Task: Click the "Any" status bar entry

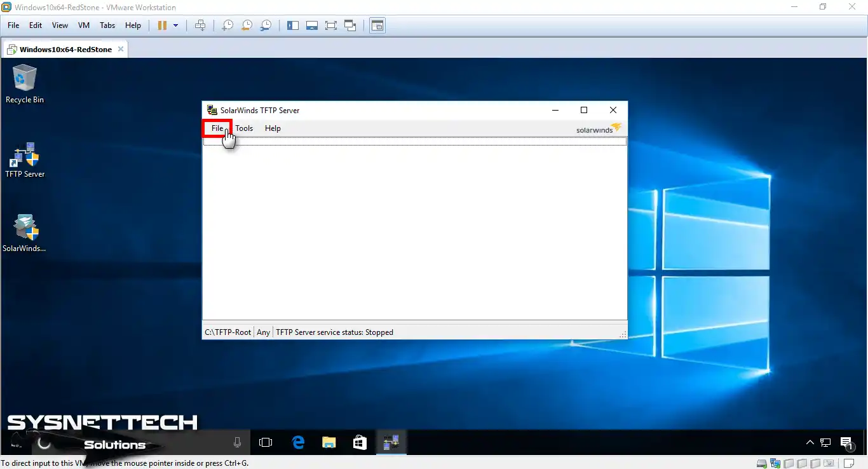Action: coord(264,332)
